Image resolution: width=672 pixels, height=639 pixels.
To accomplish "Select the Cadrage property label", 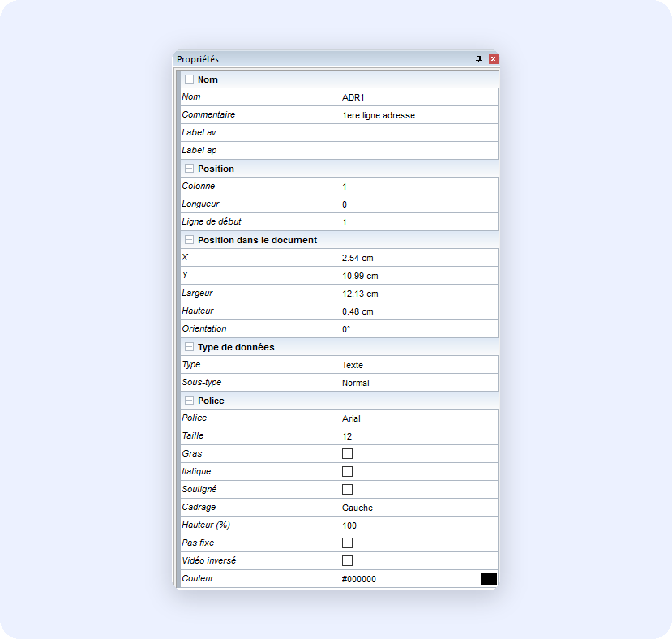I will click(x=199, y=507).
